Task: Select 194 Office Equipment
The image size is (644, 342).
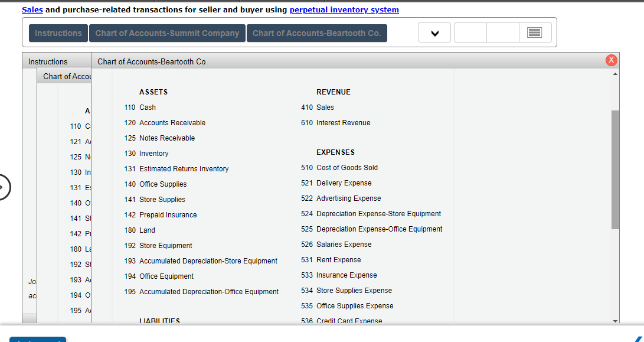Action: click(159, 276)
